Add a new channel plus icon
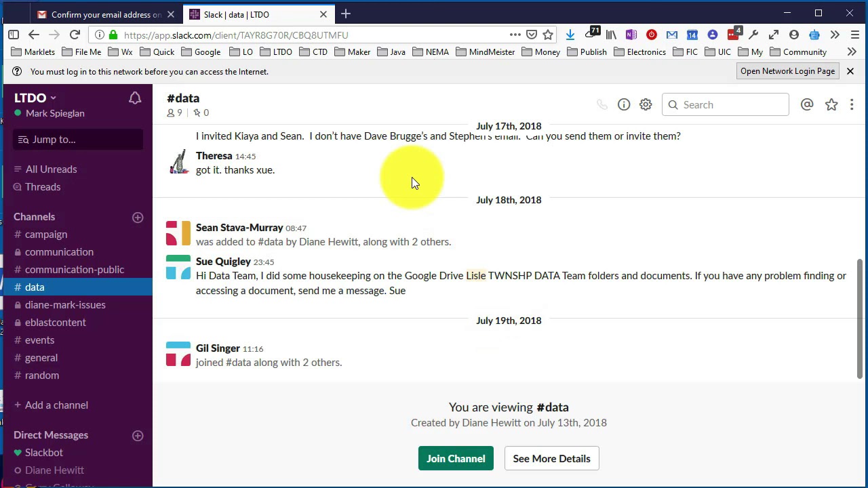The width and height of the screenshot is (868, 488). point(138,218)
